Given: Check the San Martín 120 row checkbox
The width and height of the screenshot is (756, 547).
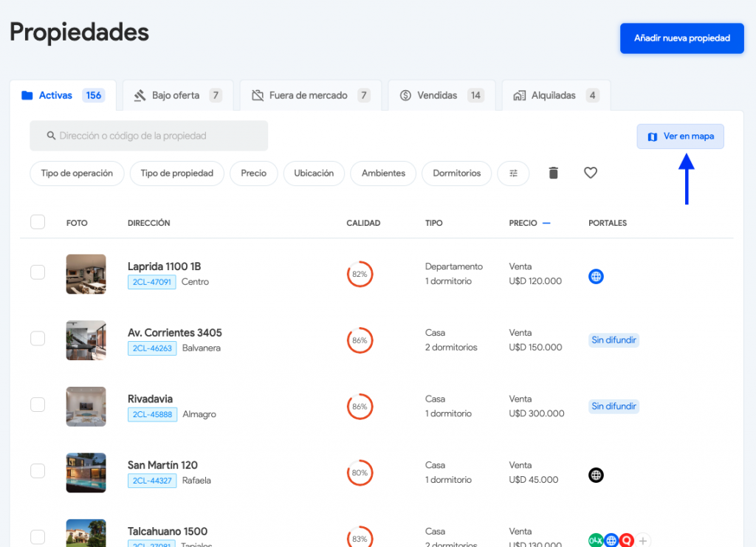Looking at the screenshot, I should [x=38, y=470].
